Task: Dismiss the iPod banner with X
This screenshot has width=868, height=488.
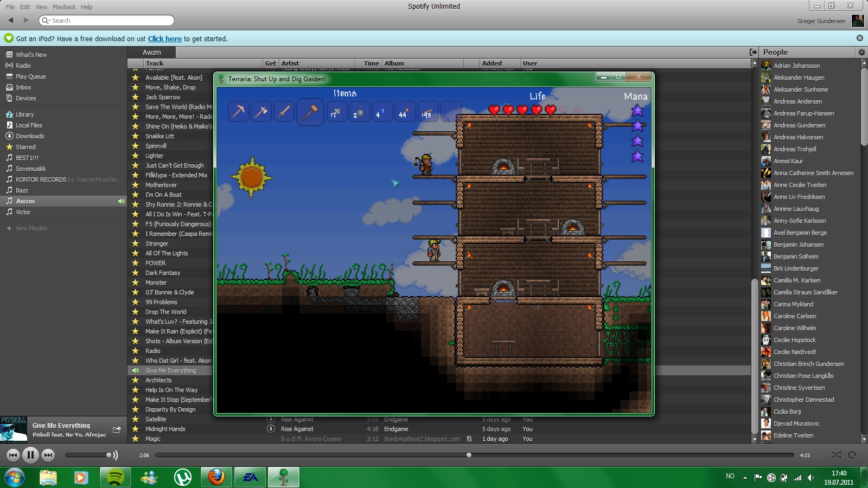Action: (x=860, y=38)
